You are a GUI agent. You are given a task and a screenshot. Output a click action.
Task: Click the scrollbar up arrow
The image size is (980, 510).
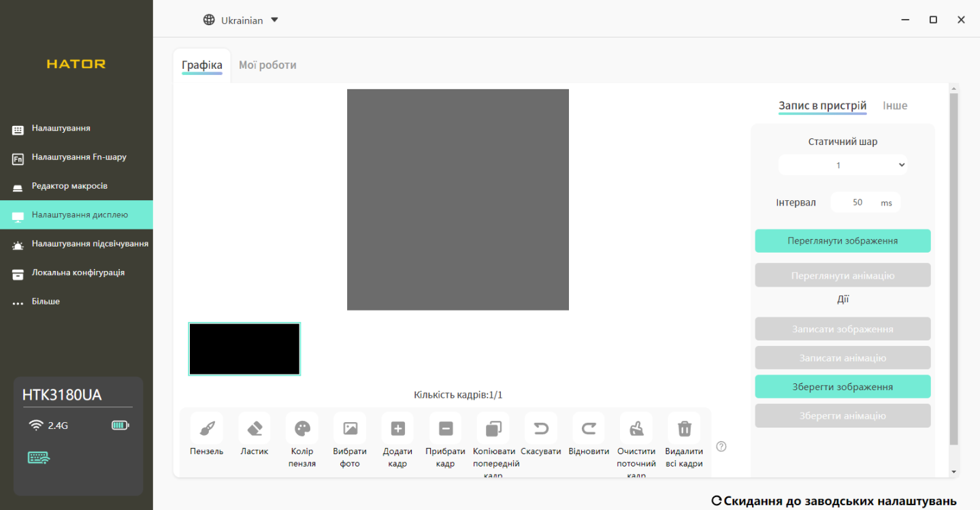[953, 89]
